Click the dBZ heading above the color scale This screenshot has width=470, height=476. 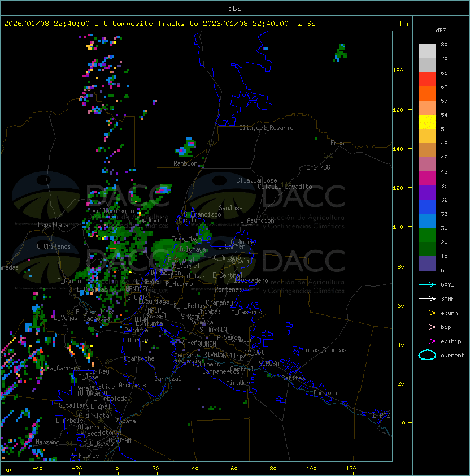click(441, 31)
